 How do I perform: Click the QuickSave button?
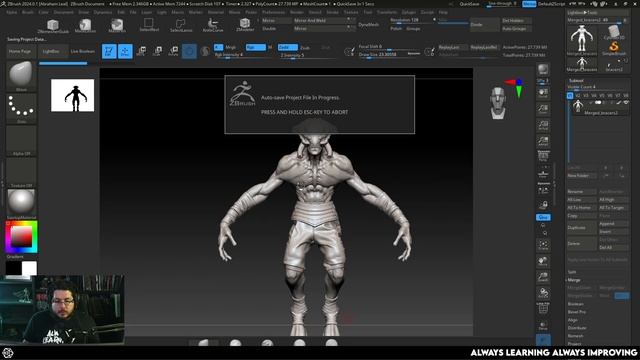469,4
